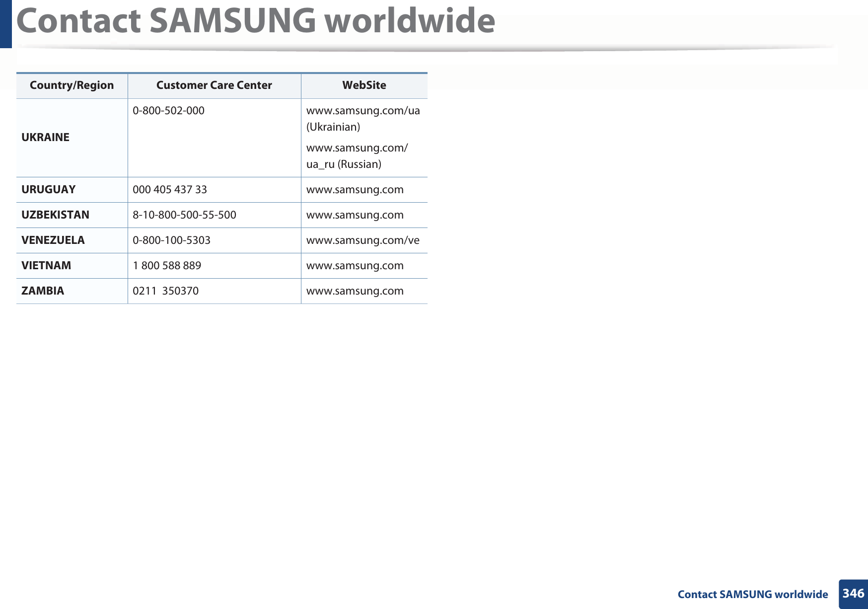Open the Vietnam row website link
The image size is (868, 609).
(355, 266)
